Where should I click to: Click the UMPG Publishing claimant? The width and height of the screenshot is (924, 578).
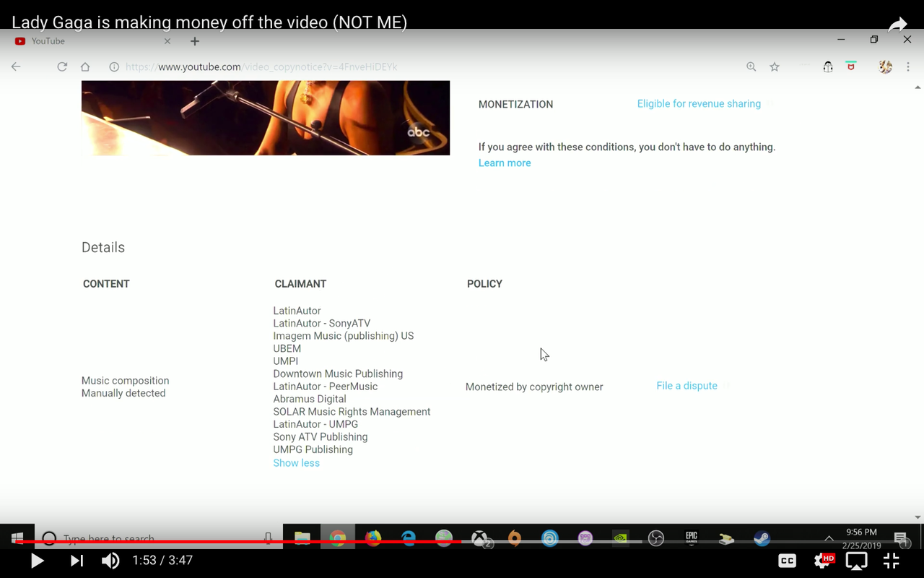click(313, 449)
